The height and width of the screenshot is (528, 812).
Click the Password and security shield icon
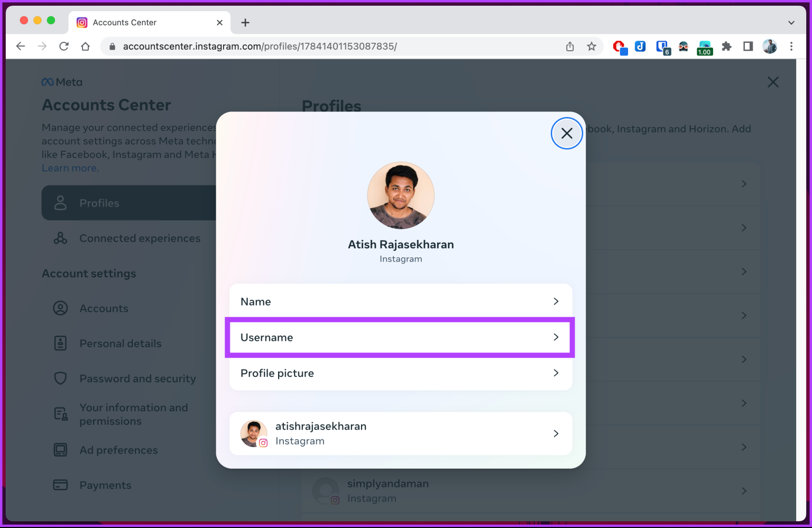(x=60, y=378)
